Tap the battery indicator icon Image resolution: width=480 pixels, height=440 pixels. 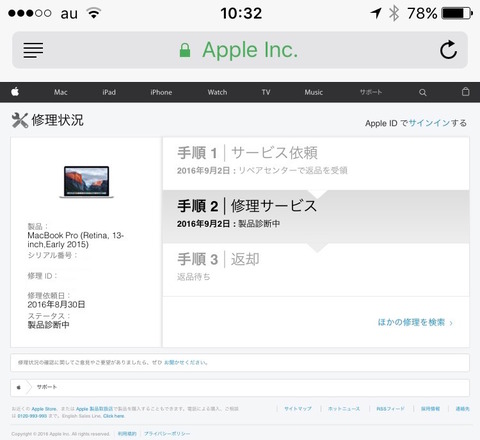(x=457, y=13)
